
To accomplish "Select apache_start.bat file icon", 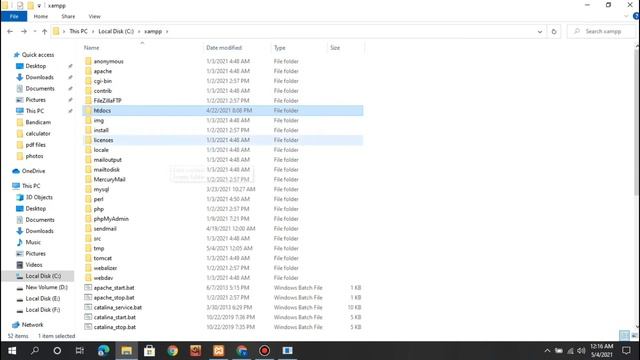I will click(x=88, y=287).
